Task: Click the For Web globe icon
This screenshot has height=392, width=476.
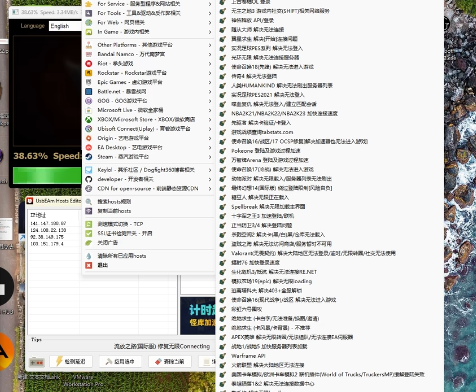Action: click(x=89, y=23)
